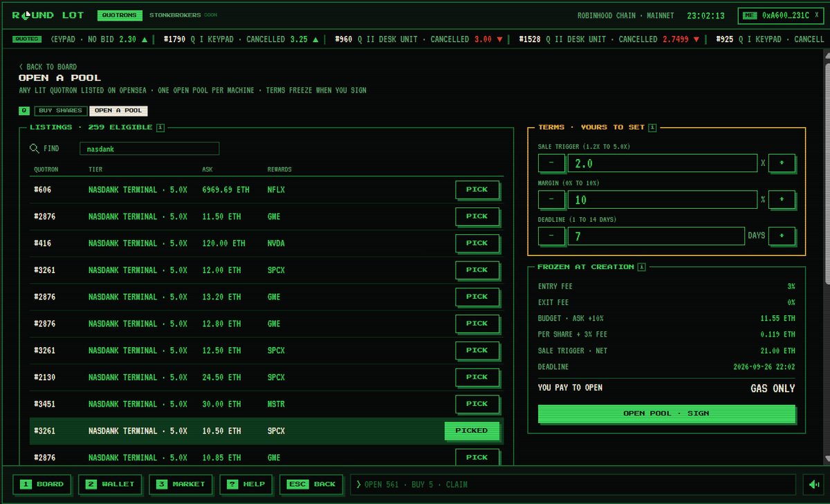830x504 pixels.
Task: Decrease the deadline days
Action: point(551,236)
